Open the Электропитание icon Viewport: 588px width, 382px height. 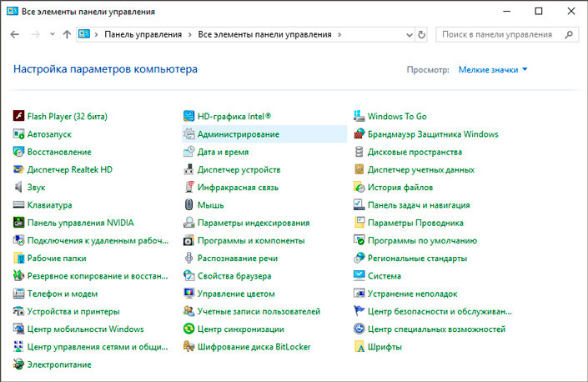click(x=18, y=364)
